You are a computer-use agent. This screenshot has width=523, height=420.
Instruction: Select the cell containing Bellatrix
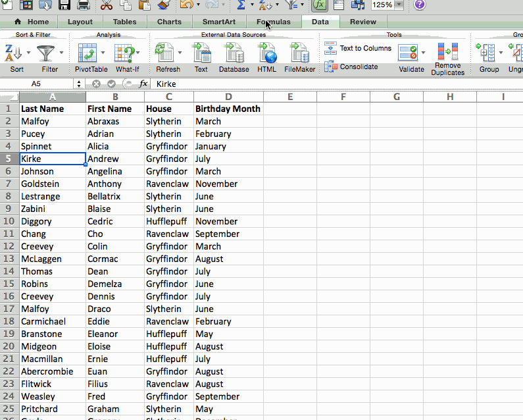click(x=115, y=196)
